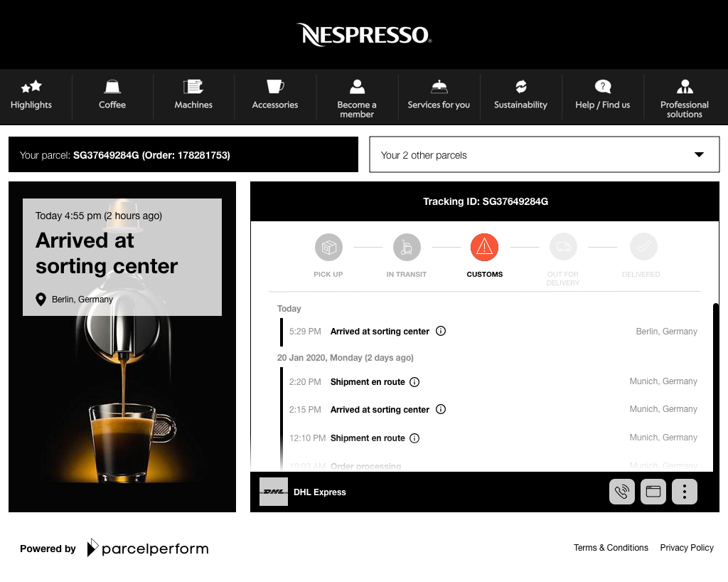Click the tracking history scrollbar
This screenshot has height=582, width=728.
[x=716, y=386]
